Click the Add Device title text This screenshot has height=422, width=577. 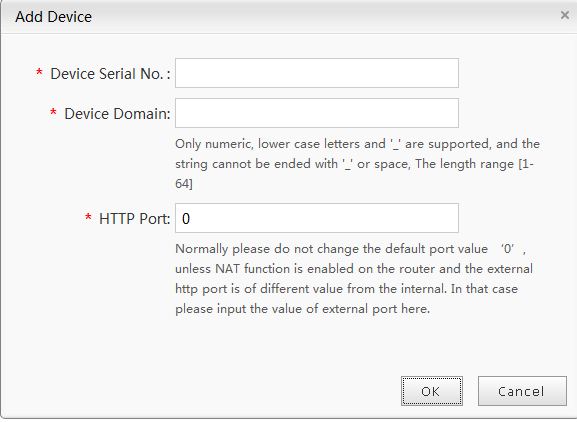click(x=53, y=17)
